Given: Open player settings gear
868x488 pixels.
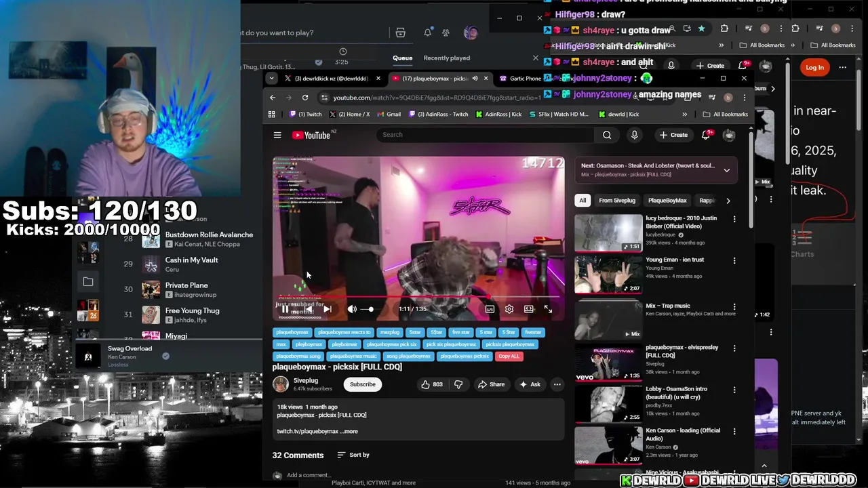Looking at the screenshot, I should tap(509, 309).
